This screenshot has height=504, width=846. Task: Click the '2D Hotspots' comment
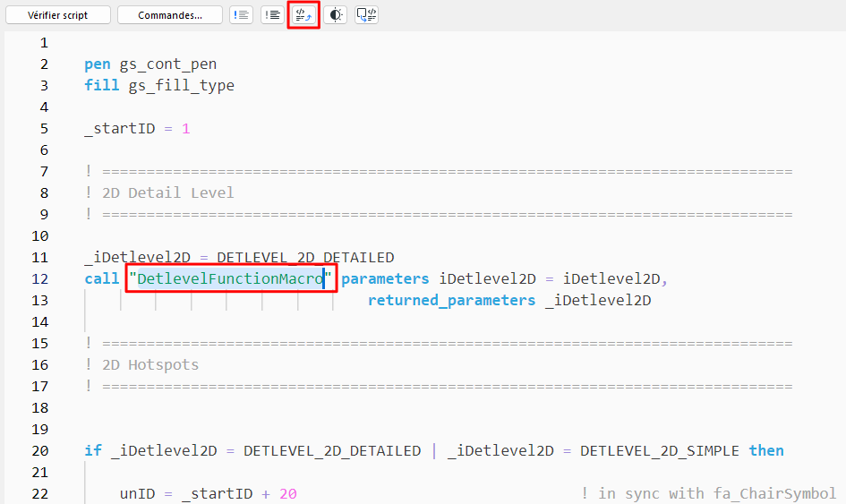(150, 365)
